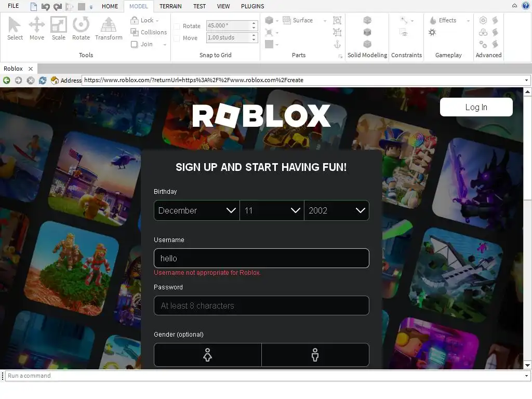Expand the Effects dropdown arrow
Screen dimensions: 532x399
(x=468, y=21)
